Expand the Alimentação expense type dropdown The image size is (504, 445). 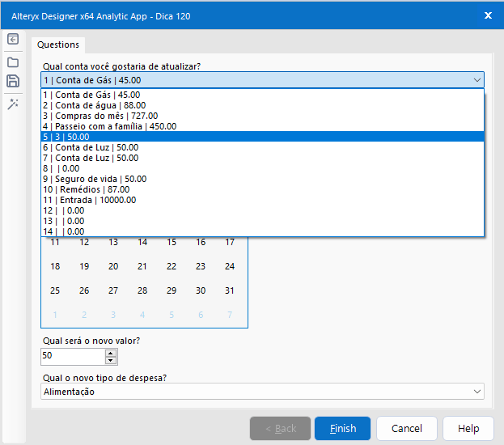click(x=477, y=392)
